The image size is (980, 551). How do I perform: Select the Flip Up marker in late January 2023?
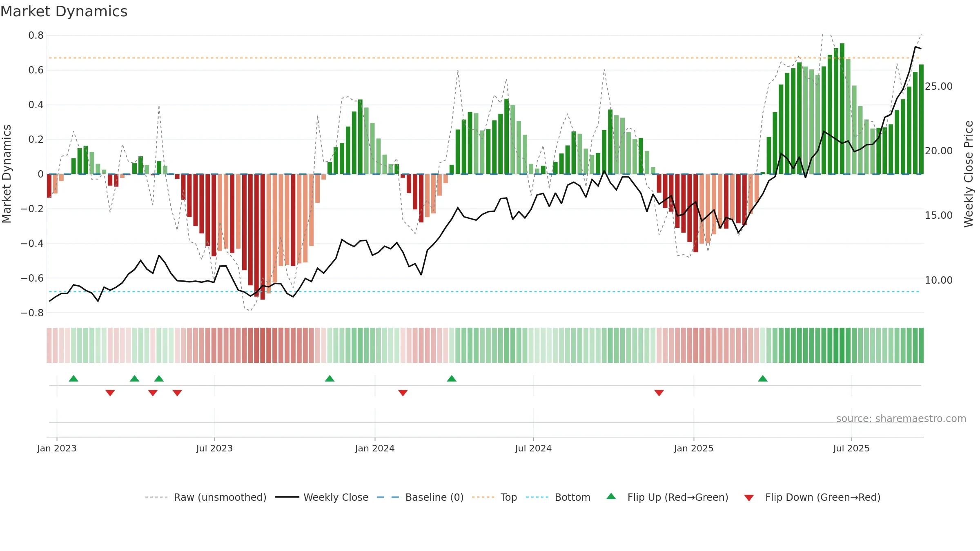click(73, 378)
